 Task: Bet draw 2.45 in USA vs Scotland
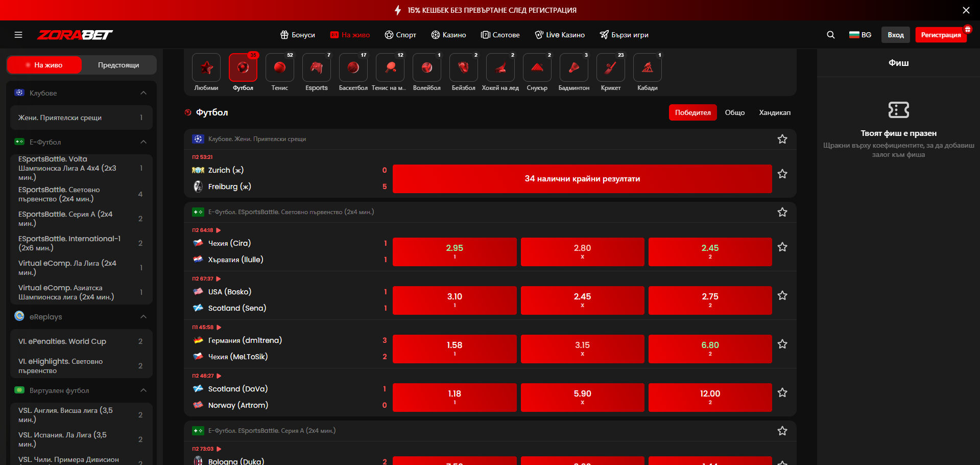point(582,300)
